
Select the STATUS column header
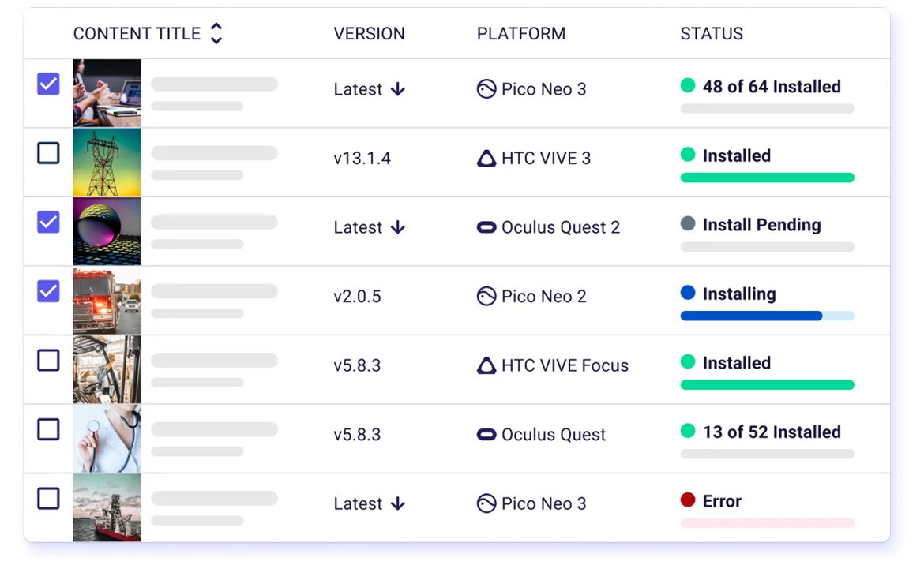tap(712, 33)
